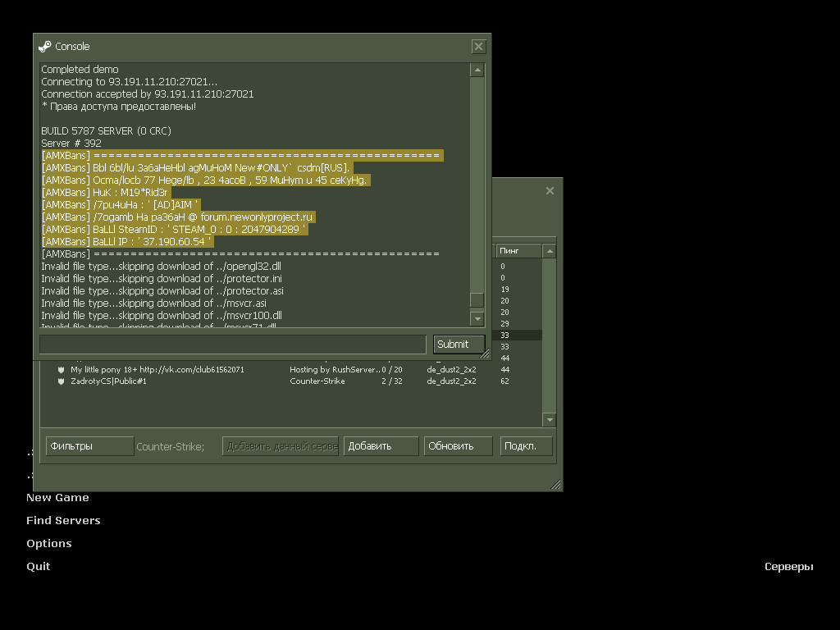
Task: Click the Console window resize grip
Action: point(484,354)
